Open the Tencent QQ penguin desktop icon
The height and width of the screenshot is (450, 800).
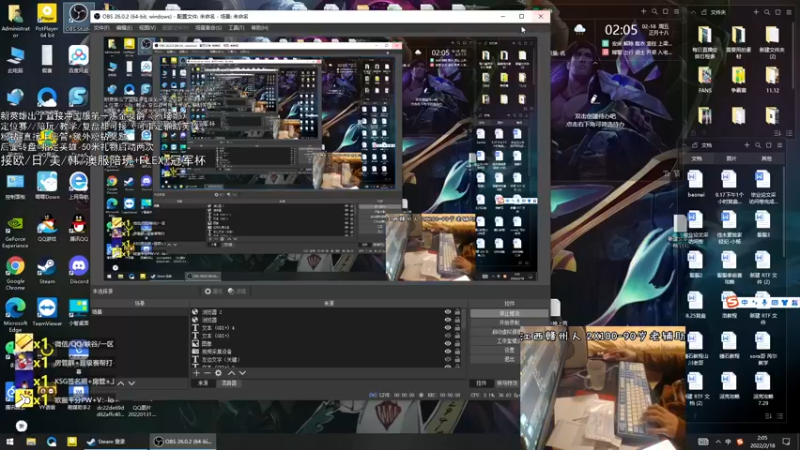(x=78, y=228)
